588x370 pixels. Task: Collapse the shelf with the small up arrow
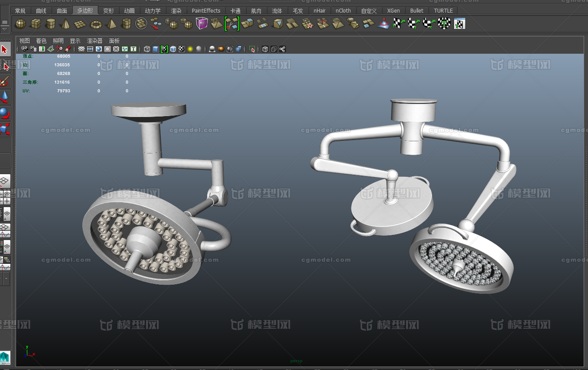5,22
